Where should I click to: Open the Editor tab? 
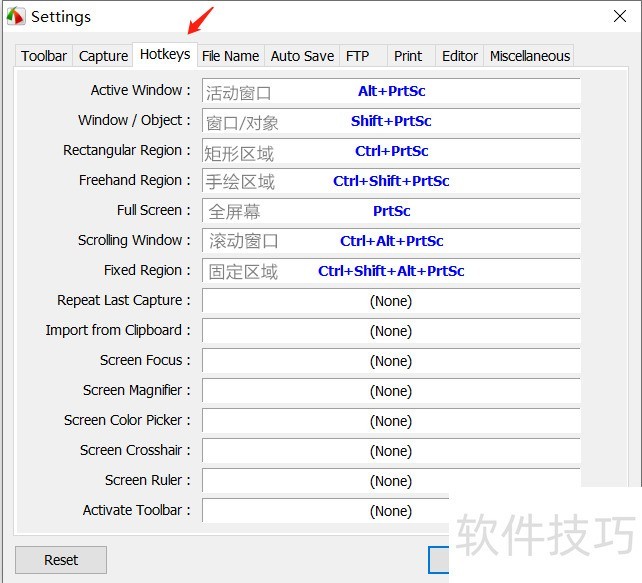tap(459, 56)
